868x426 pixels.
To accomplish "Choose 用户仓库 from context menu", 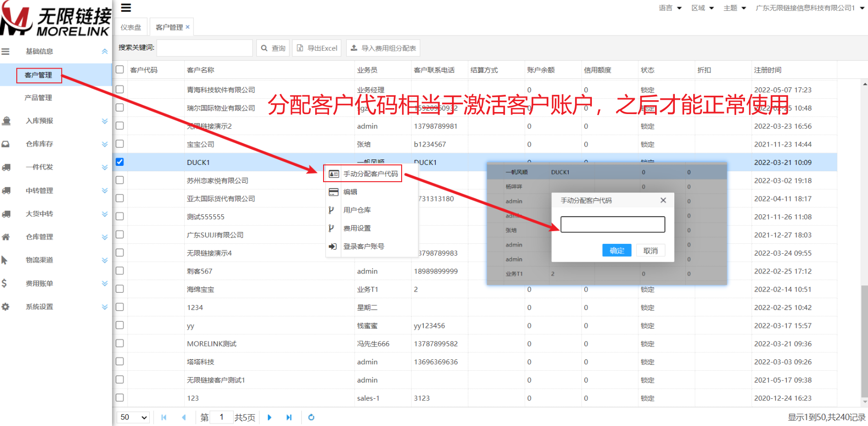I will coord(372,210).
